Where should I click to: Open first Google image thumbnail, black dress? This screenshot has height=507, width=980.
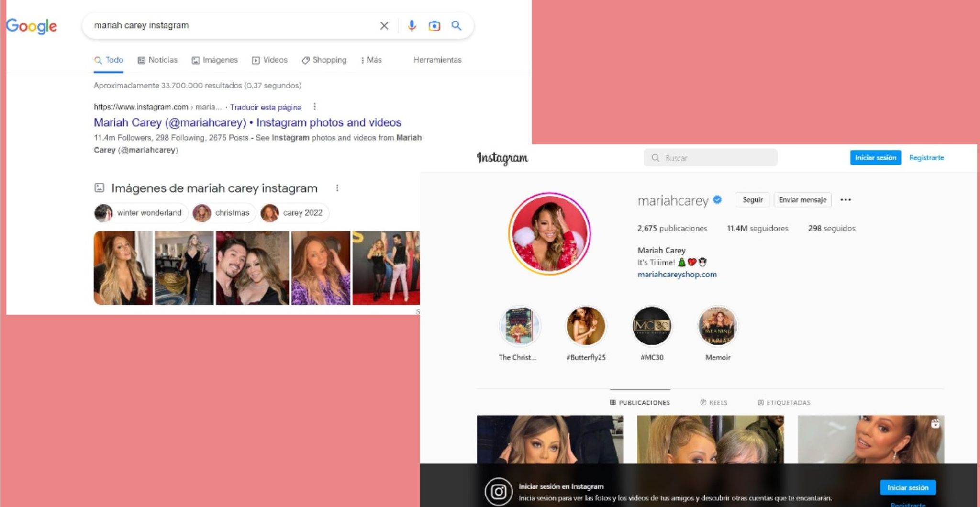[x=123, y=268]
